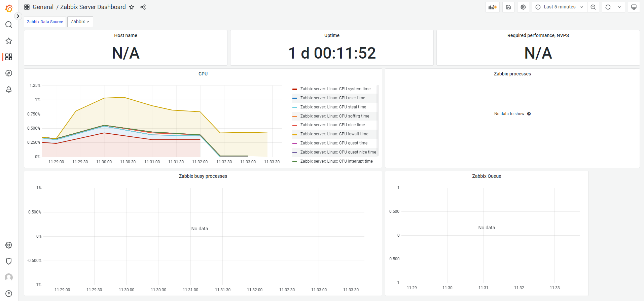The height and width of the screenshot is (301, 644).
Task: Open the CPU panel title menu
Action: click(203, 74)
